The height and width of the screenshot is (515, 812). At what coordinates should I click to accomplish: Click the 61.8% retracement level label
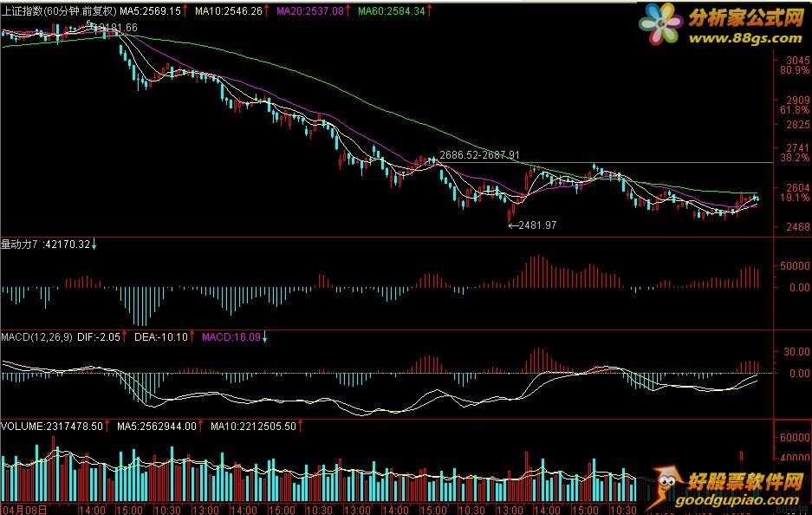pos(795,110)
